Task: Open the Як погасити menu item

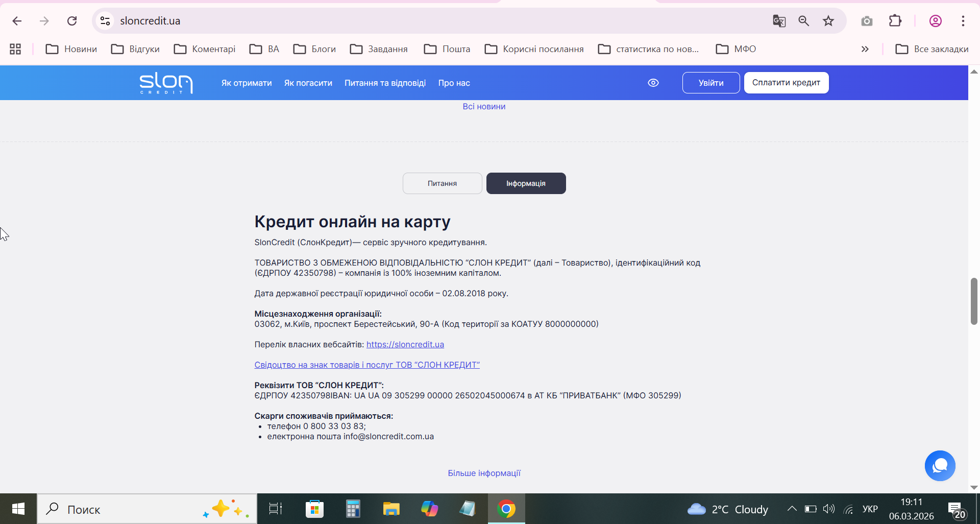Action: [308, 83]
